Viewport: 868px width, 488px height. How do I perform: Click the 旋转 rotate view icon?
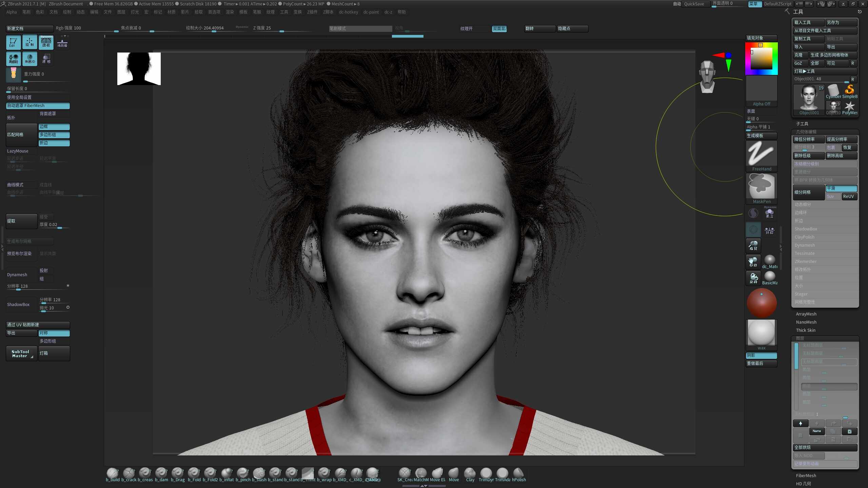click(x=753, y=278)
